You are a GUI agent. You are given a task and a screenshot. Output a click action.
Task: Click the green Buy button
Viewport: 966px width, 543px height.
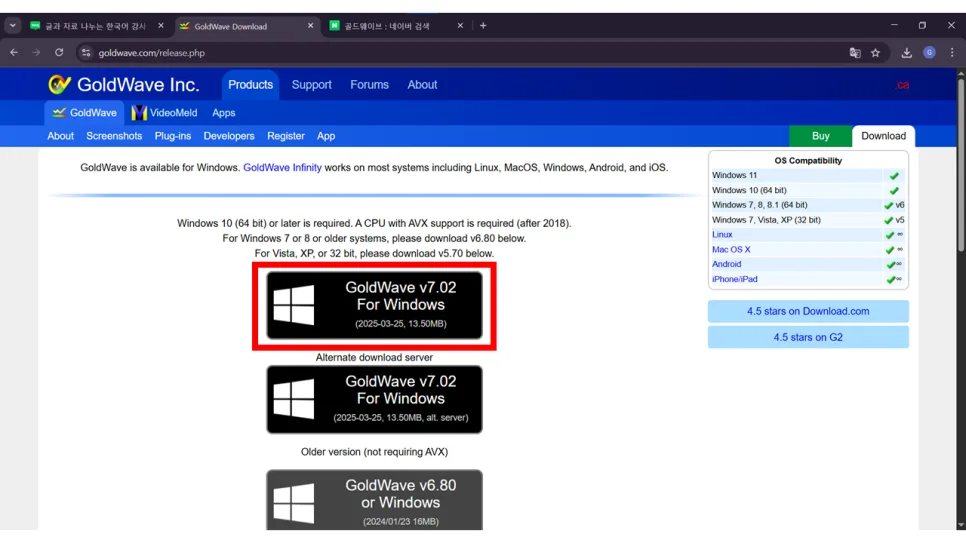(x=821, y=136)
